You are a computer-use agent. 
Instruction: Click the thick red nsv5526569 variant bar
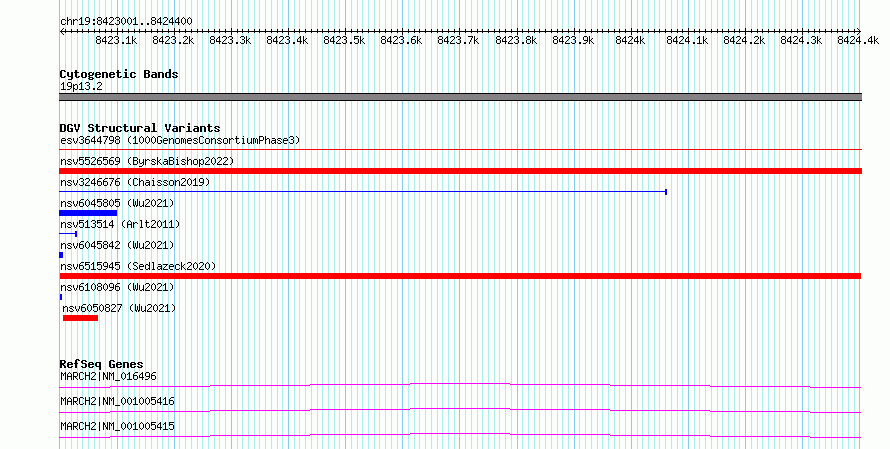[x=460, y=171]
